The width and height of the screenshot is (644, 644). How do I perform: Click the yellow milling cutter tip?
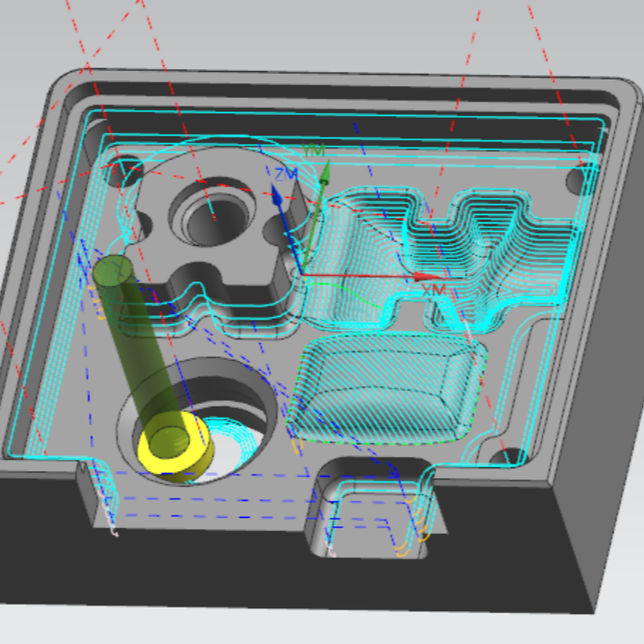coord(174,443)
